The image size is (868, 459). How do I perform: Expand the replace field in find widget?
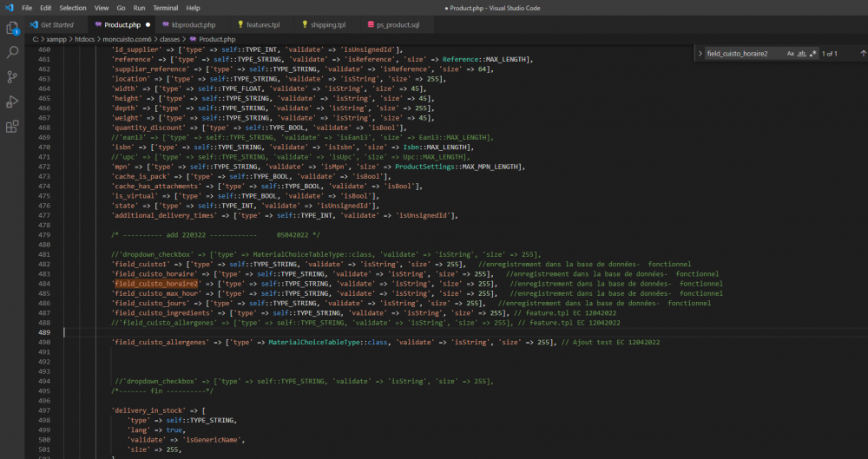(700, 54)
